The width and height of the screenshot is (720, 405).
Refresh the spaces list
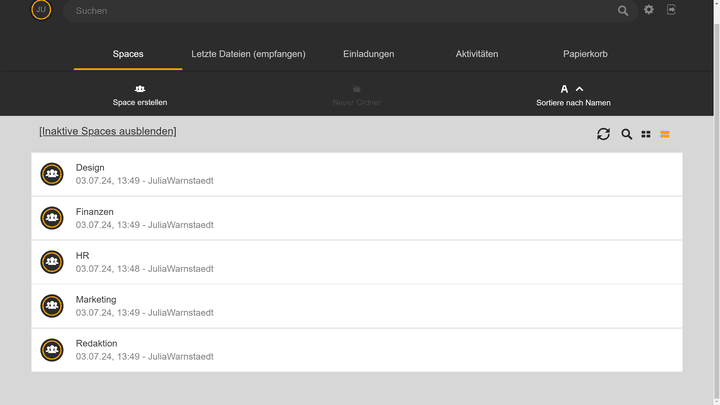pos(603,134)
